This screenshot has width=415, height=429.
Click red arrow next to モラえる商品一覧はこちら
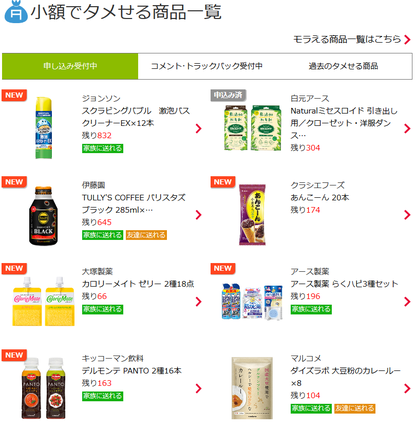click(407, 40)
